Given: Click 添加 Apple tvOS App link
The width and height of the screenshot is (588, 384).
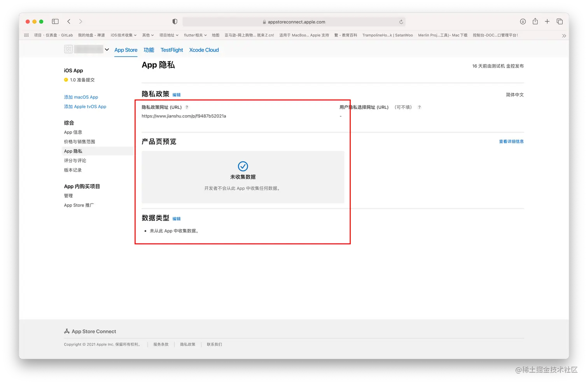Looking at the screenshot, I should (85, 107).
